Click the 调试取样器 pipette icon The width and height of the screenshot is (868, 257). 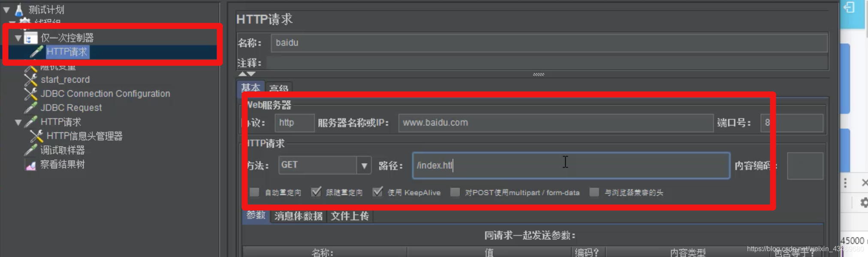(30, 150)
